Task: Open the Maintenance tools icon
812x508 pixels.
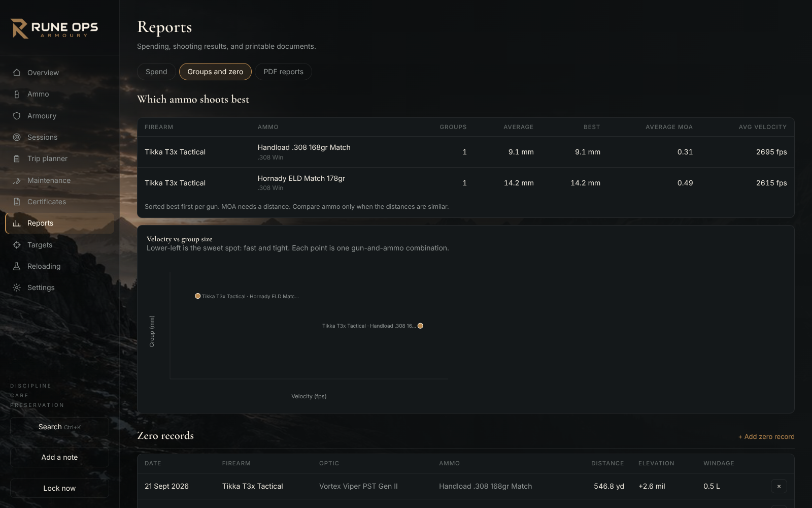Action: pyautogui.click(x=17, y=180)
